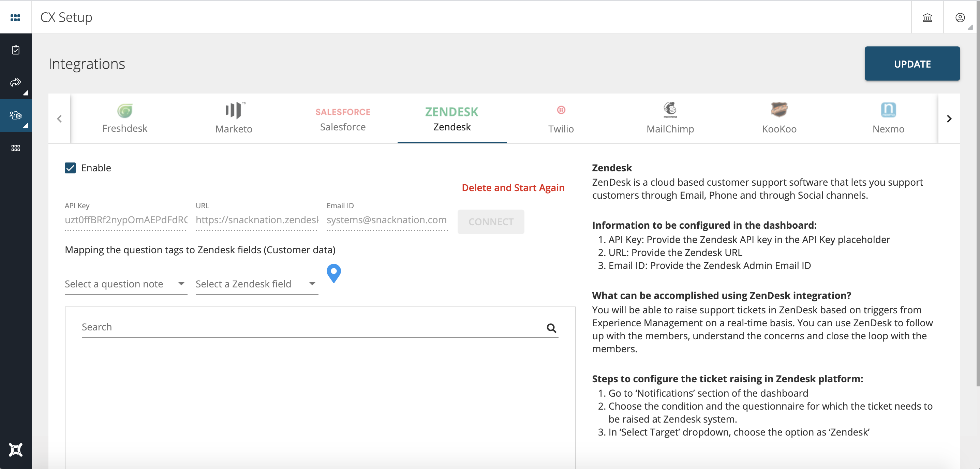Click the Zendesk green logo
Screen dimensions: 980x469
(x=451, y=112)
